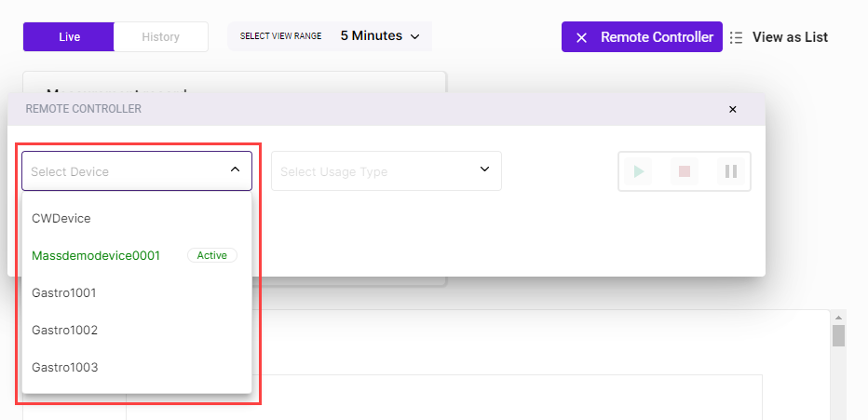Screen dimensions: 868x420
Task: Select Gastro1001 from the device list
Action: pos(137,292)
